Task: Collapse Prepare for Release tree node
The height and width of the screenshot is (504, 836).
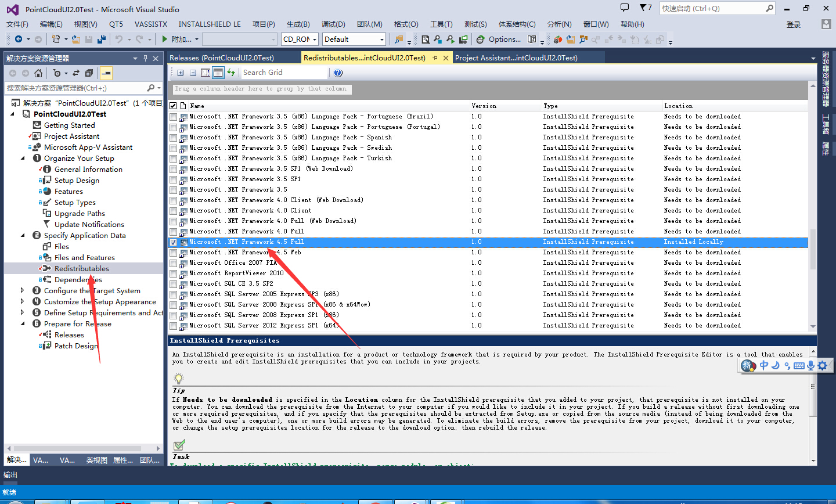Action: [x=23, y=323]
